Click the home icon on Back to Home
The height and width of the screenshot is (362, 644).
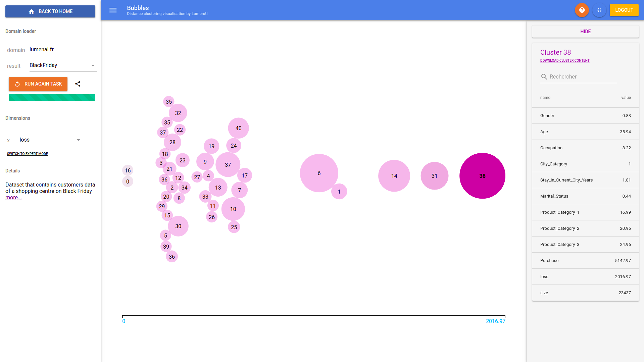pos(32,11)
